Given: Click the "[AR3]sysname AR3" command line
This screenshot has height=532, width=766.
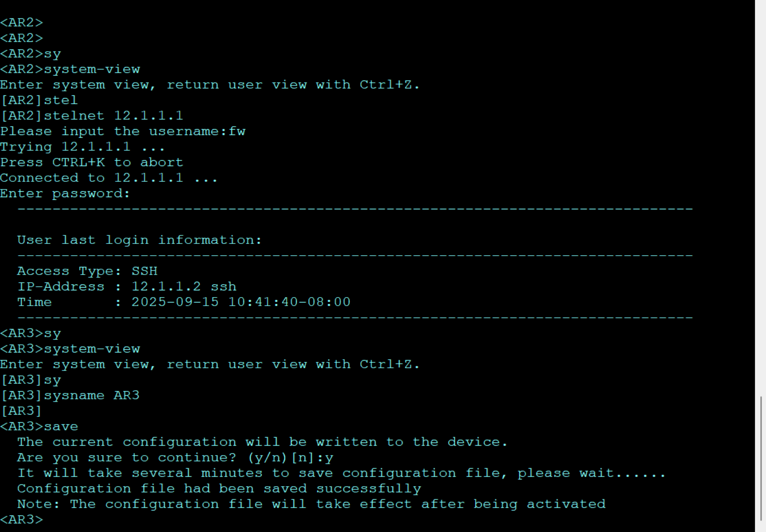Looking at the screenshot, I should tap(70, 395).
